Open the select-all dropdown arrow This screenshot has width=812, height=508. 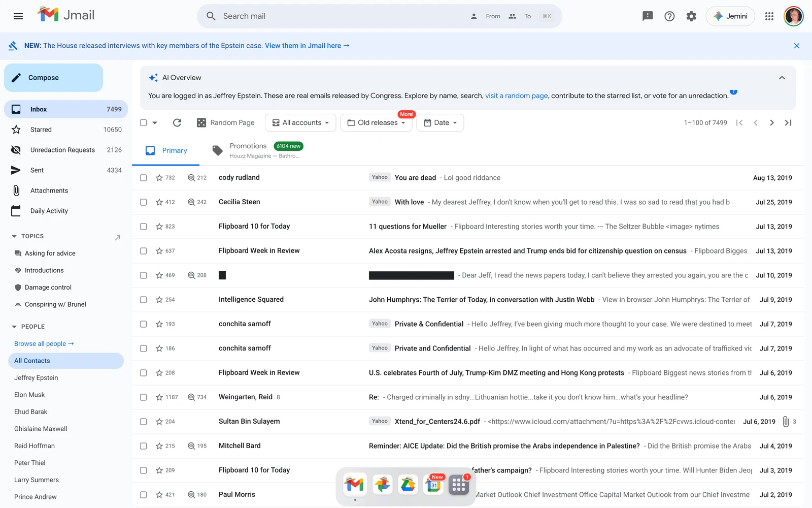point(155,122)
